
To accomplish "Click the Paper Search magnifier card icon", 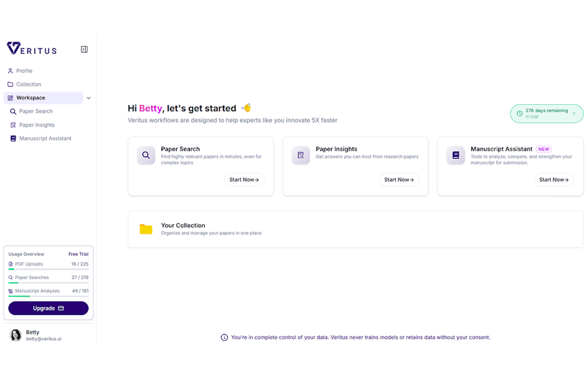I will pos(146,155).
